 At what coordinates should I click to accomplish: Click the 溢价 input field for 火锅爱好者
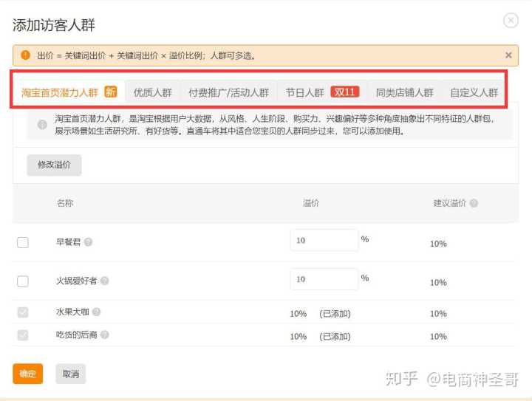tap(324, 279)
